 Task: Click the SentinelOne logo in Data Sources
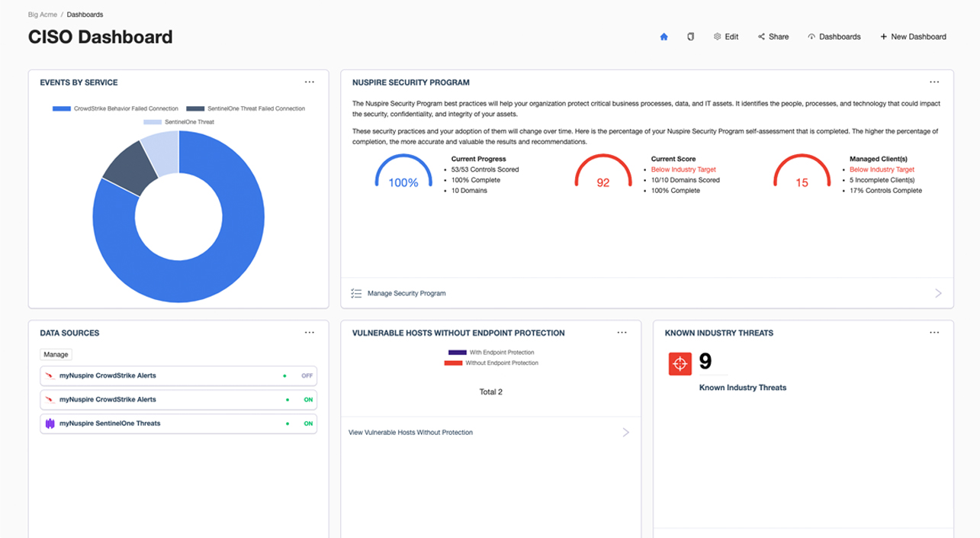pyautogui.click(x=50, y=423)
